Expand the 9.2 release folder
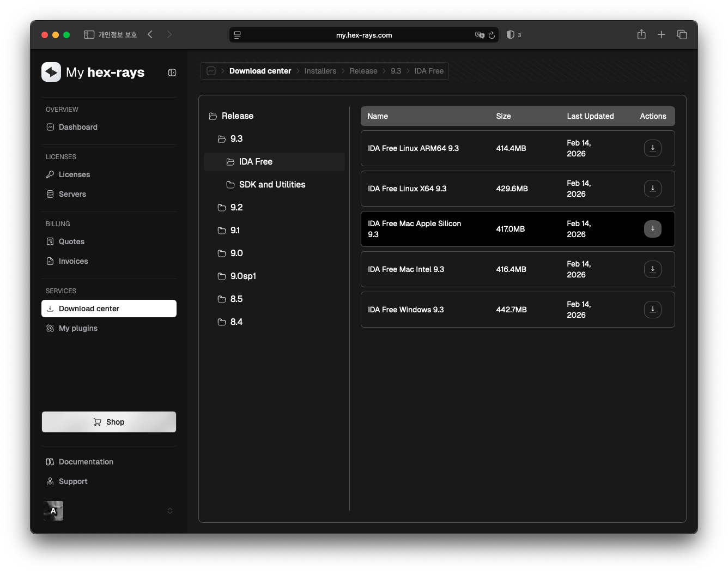 click(236, 208)
